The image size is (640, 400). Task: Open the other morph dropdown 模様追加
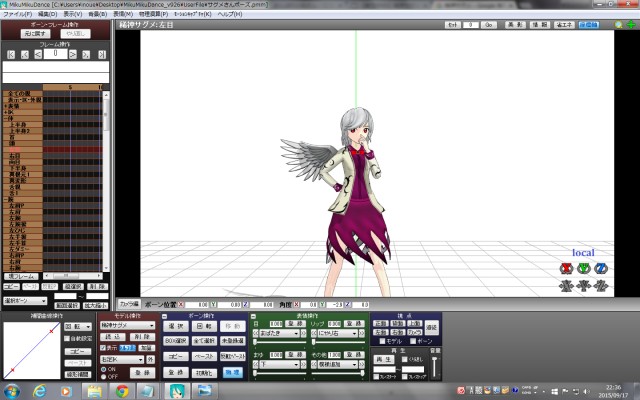[338, 364]
